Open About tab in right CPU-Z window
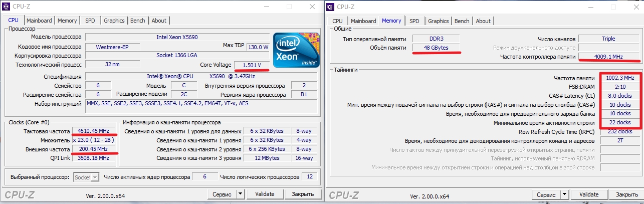The width and height of the screenshot is (644, 204). 483,21
